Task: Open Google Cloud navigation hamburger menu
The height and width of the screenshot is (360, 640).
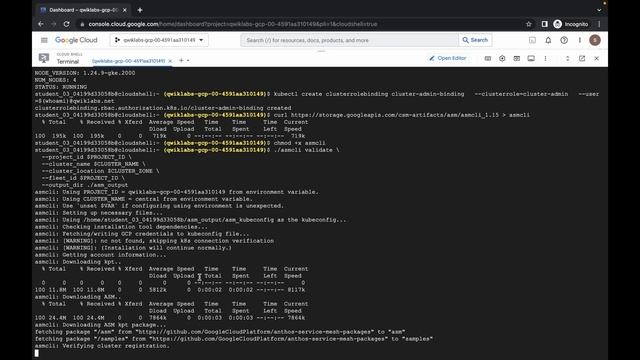Action: (44, 40)
